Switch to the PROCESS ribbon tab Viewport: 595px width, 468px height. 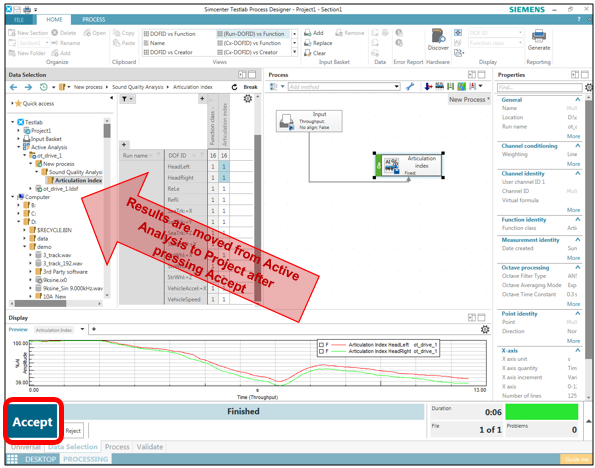click(x=93, y=20)
